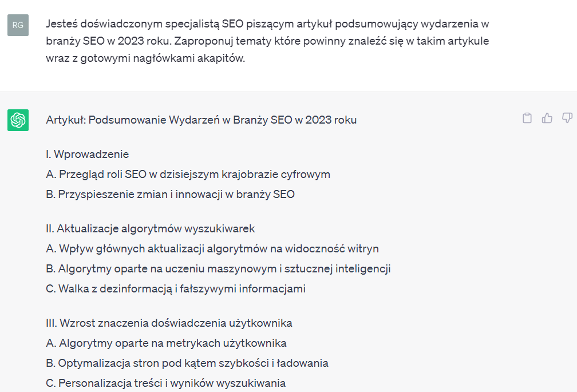Click the line 'B. Przyspieszenie zmian i innowacji'

(170, 194)
